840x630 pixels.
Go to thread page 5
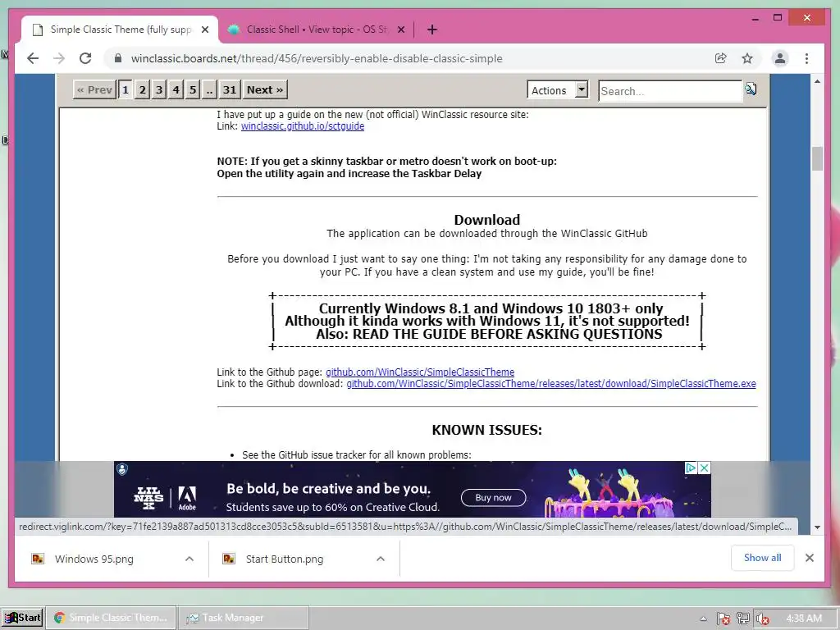coord(193,89)
